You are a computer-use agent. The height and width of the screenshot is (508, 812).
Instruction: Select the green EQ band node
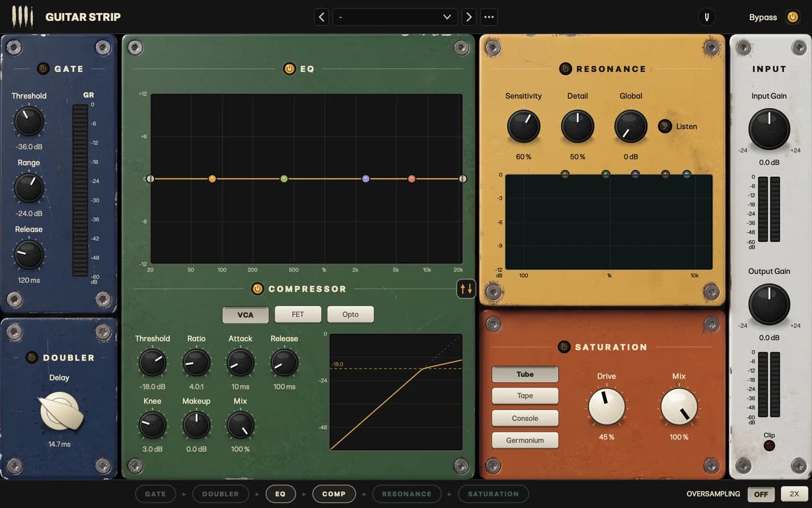pos(284,179)
